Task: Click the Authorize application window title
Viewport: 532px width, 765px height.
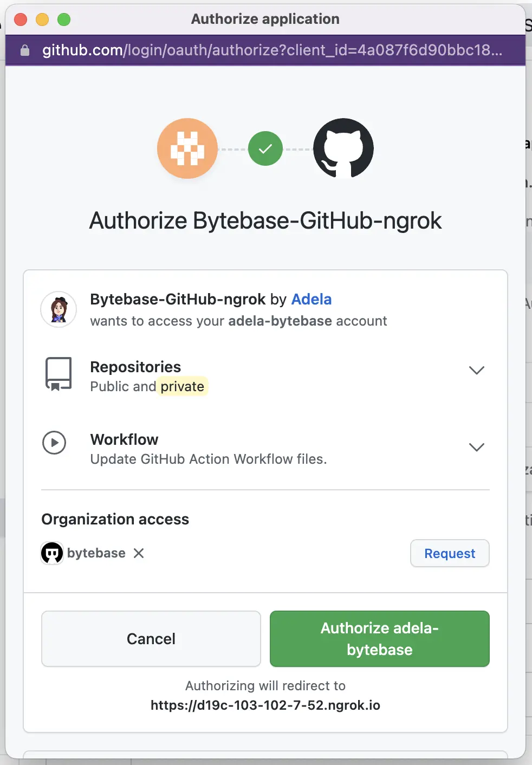Action: [264, 18]
